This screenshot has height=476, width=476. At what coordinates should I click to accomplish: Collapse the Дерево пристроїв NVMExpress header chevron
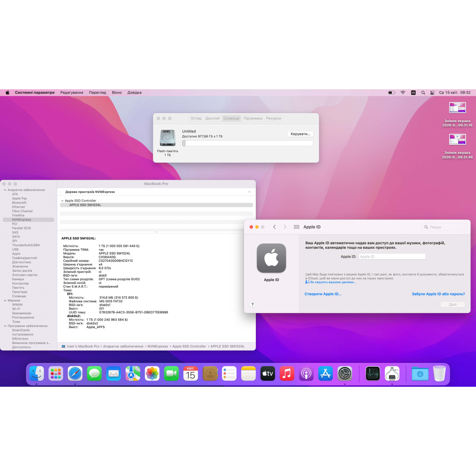point(249,192)
